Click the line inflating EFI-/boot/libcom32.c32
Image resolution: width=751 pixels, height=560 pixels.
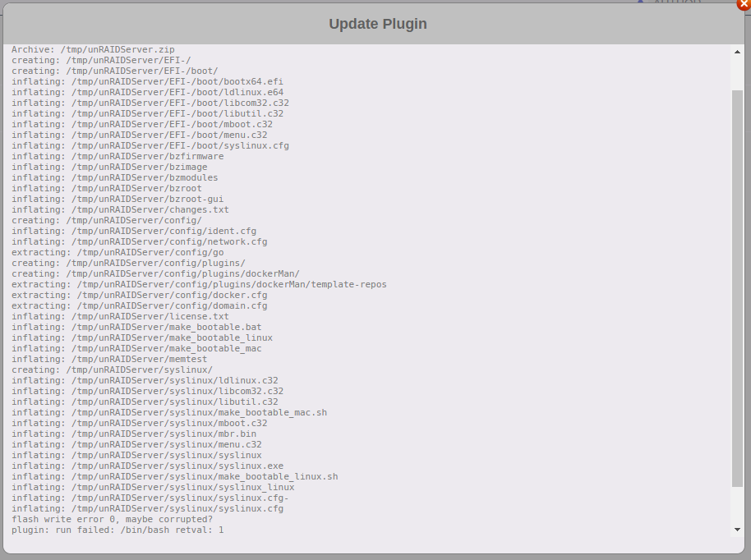(150, 103)
